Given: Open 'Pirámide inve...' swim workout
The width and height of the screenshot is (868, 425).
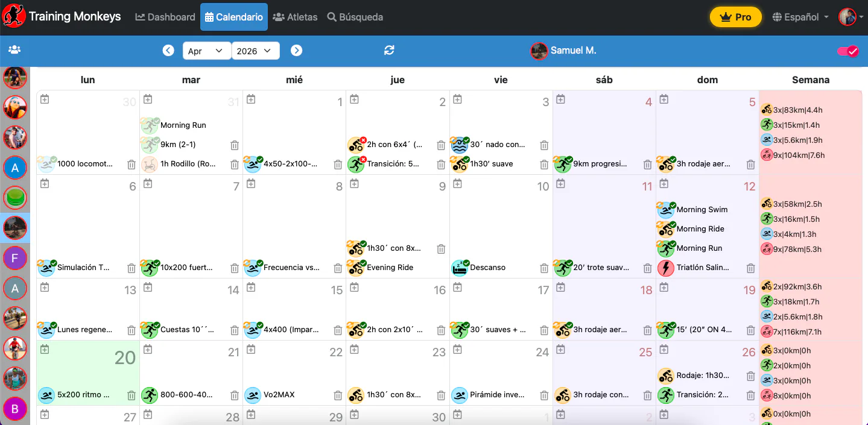Looking at the screenshot, I should [x=498, y=395].
